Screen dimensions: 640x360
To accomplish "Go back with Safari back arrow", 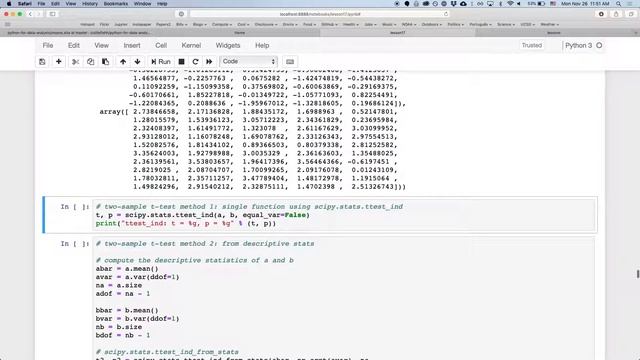I will click(30, 14).
